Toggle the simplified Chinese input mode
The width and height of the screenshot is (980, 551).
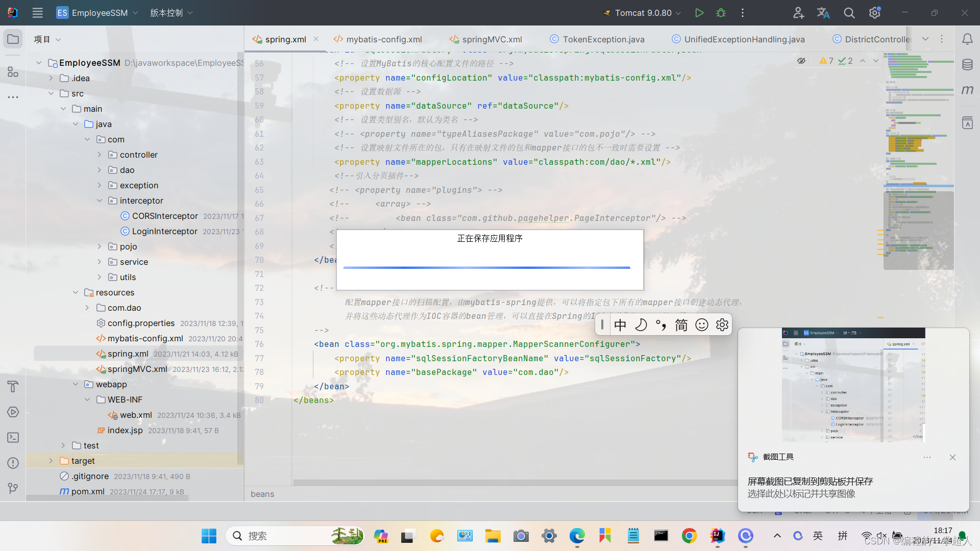681,325
